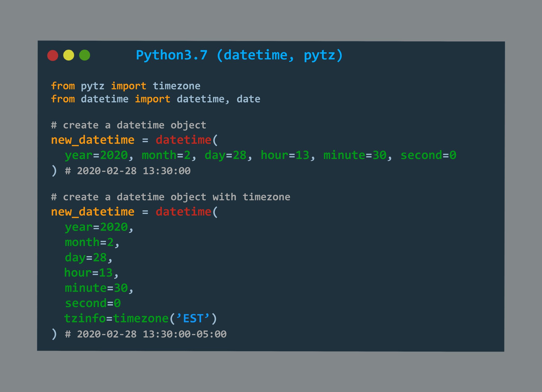542x392 pixels.
Task: Click the second red datetime constructor call
Action: click(x=183, y=212)
